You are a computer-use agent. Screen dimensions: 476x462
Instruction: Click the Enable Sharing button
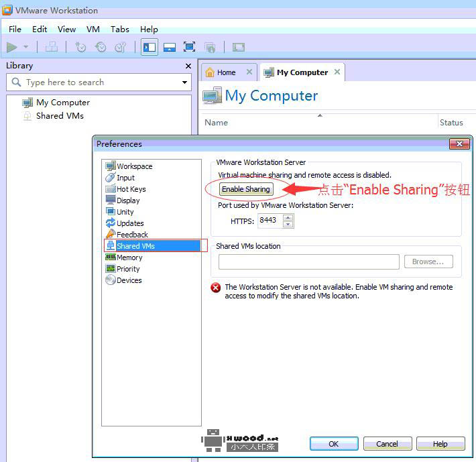coord(246,189)
